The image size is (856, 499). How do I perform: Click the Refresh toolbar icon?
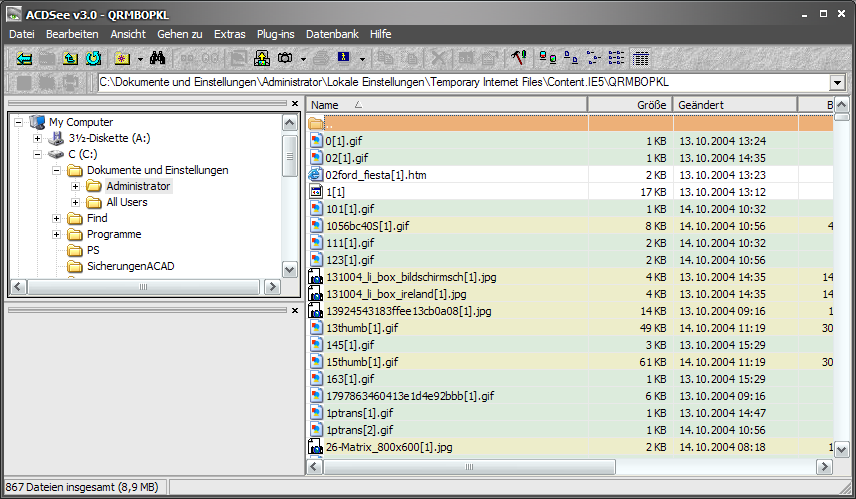coord(93,58)
